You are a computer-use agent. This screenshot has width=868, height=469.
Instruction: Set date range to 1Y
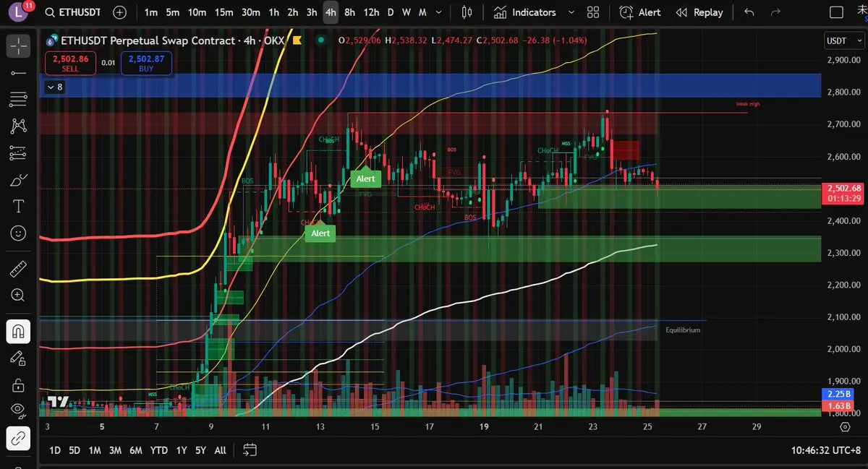pos(182,450)
